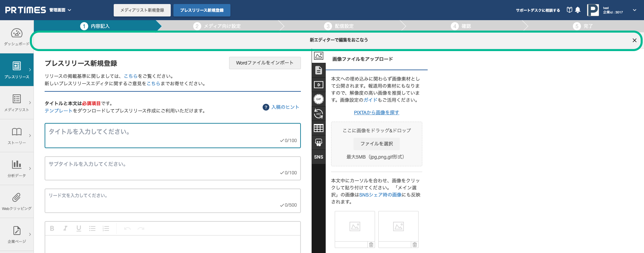Open こちら link for editor feedback
The height and width of the screenshot is (253, 644).
(153, 84)
